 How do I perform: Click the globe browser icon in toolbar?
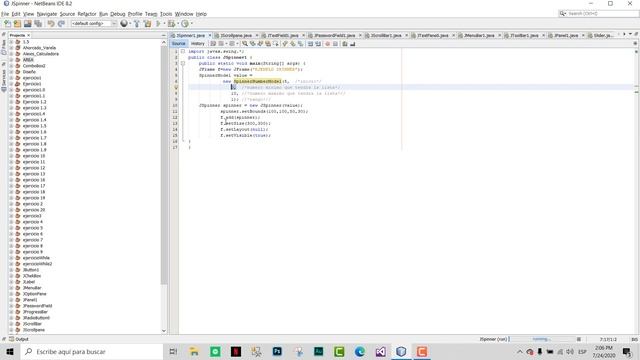124,24
